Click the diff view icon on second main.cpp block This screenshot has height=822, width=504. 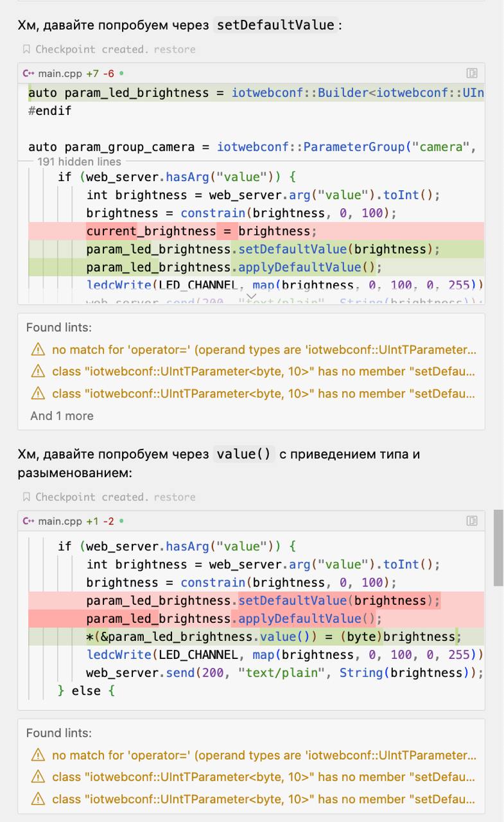472,521
